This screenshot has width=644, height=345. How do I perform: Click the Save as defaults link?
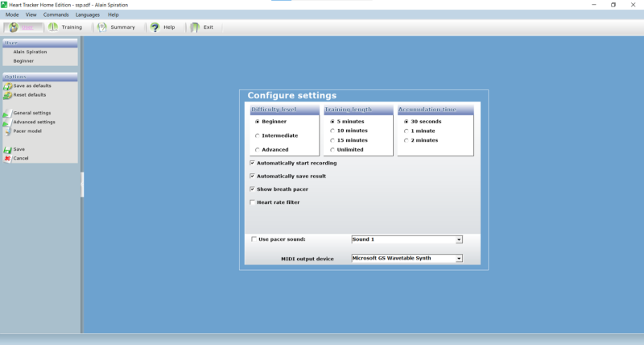coord(32,86)
